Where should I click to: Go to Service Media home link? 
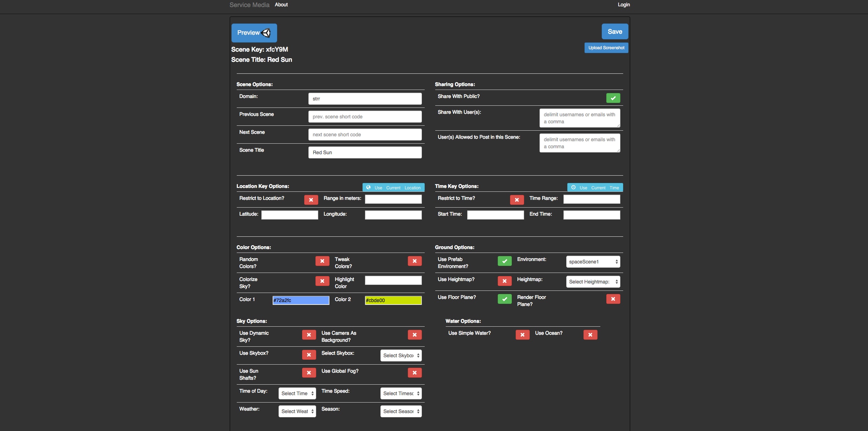click(249, 5)
